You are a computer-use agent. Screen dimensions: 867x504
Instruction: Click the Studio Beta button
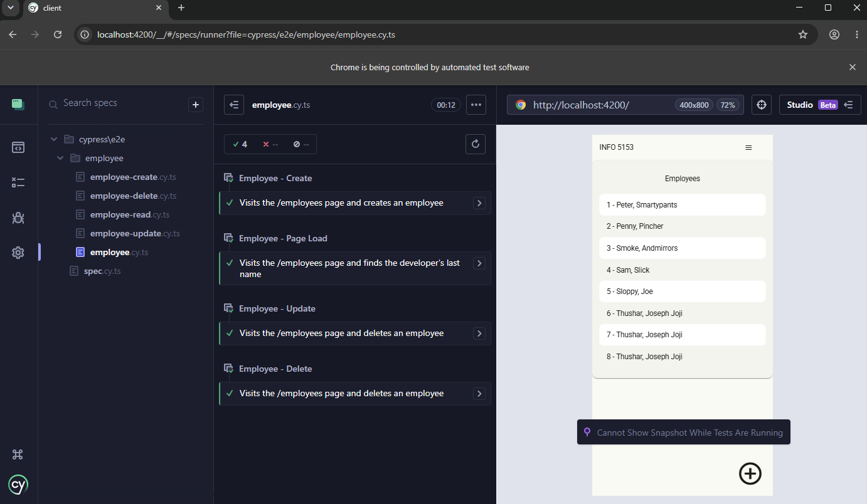click(x=820, y=105)
